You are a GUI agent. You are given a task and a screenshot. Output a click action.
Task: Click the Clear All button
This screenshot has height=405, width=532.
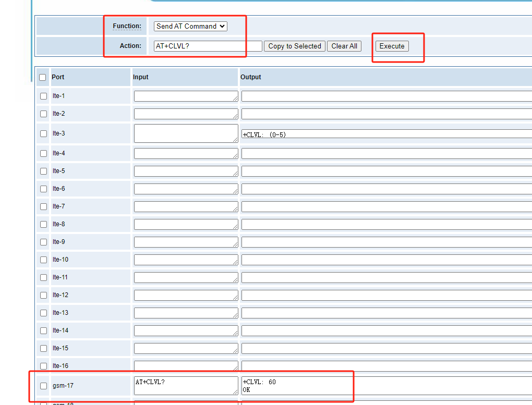344,46
